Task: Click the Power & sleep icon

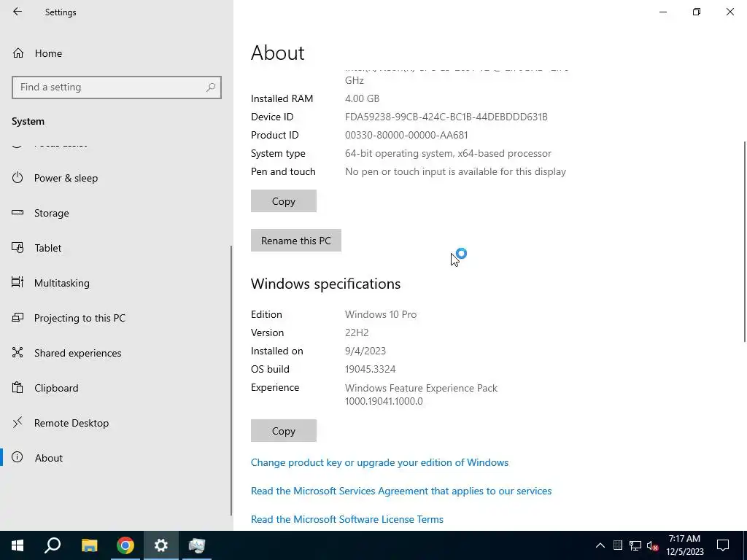Action: (18, 178)
